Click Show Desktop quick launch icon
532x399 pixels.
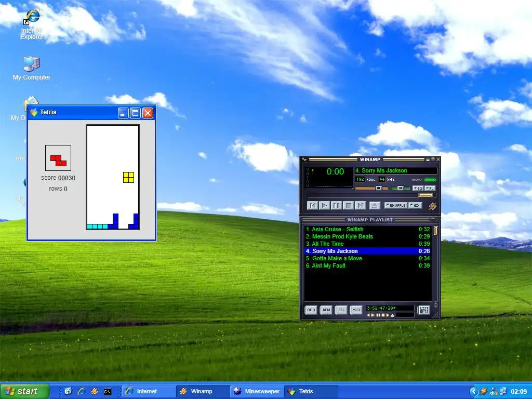tap(68, 391)
